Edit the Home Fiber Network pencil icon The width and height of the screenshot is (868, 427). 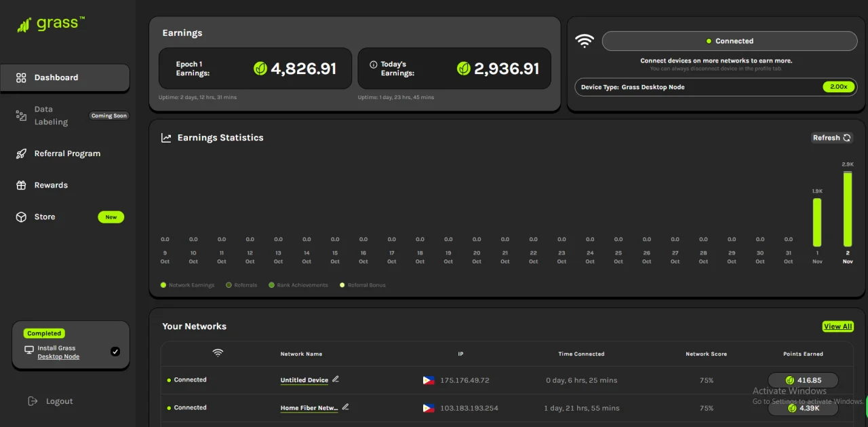346,407
